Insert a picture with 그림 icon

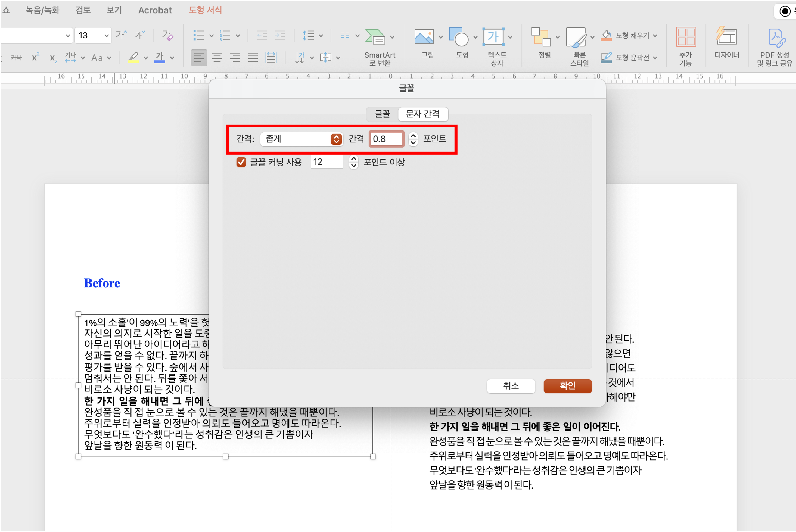(424, 37)
